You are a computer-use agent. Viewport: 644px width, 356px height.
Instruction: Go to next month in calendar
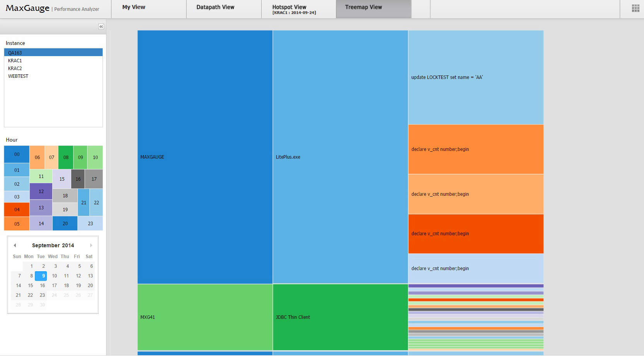click(x=91, y=245)
